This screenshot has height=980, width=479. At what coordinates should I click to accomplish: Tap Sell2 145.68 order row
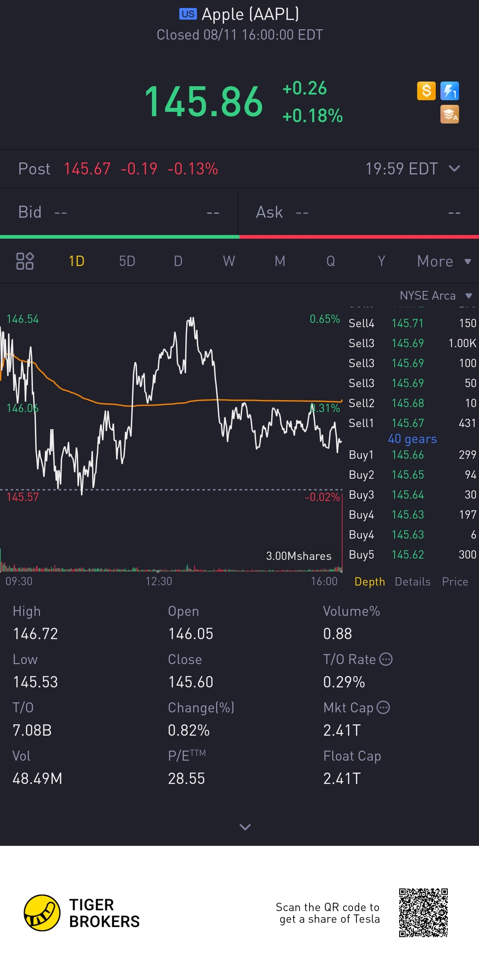point(412,403)
